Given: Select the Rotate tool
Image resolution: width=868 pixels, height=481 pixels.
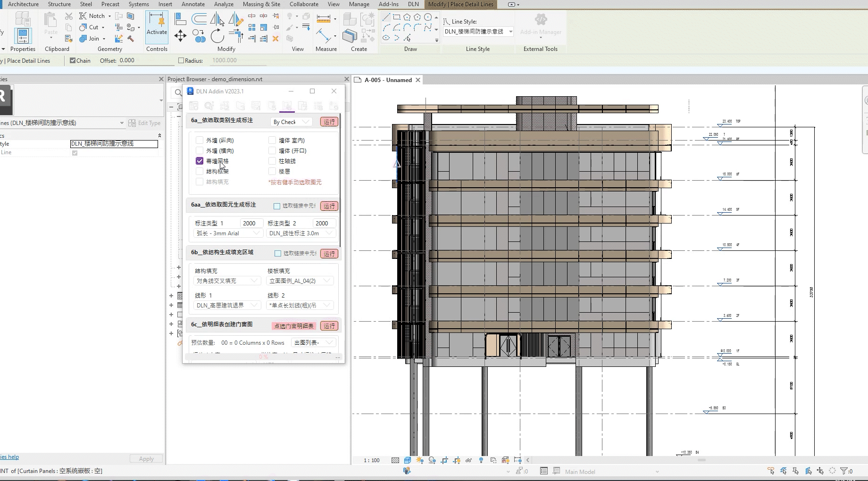Looking at the screenshot, I should click(x=217, y=36).
